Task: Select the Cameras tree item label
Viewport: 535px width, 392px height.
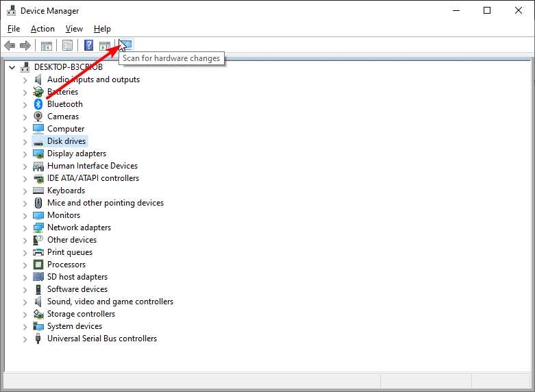Action: tap(63, 117)
